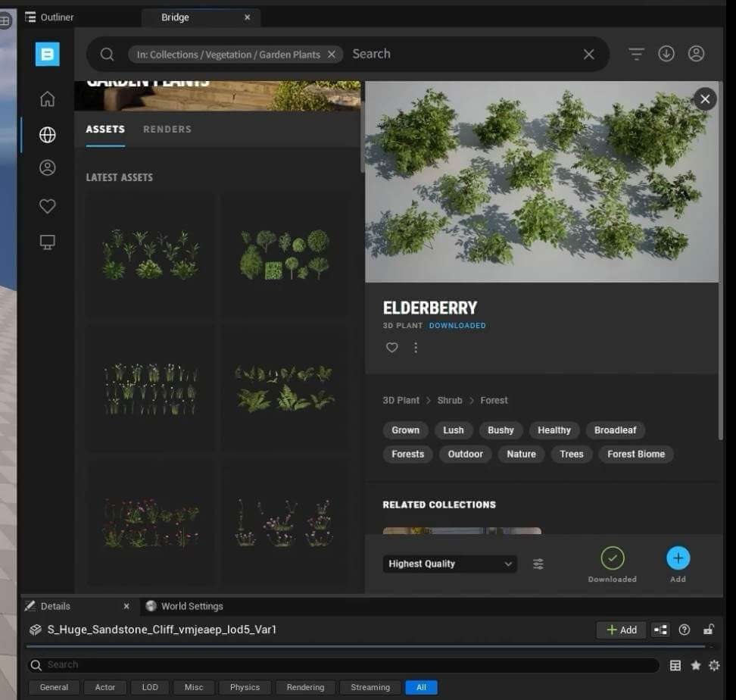Open the Highest Quality dropdown
Screen dimensions: 736x700
pyautogui.click(x=450, y=564)
